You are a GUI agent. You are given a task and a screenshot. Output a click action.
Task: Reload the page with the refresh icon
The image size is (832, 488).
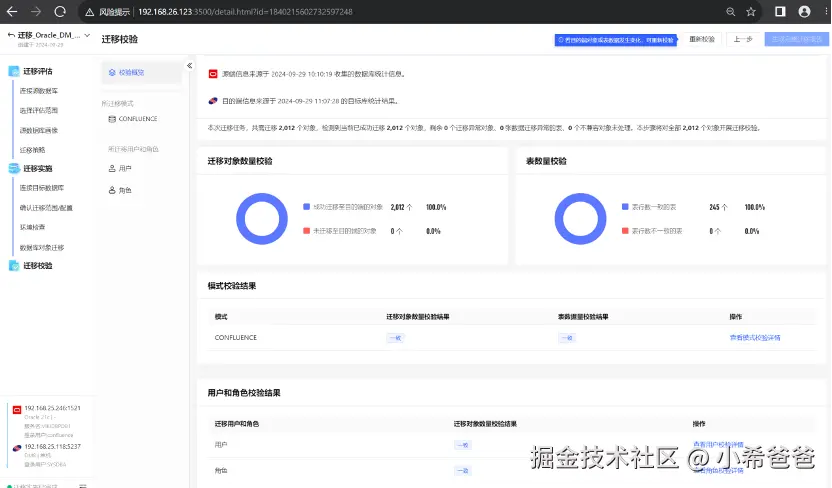pyautogui.click(x=60, y=11)
